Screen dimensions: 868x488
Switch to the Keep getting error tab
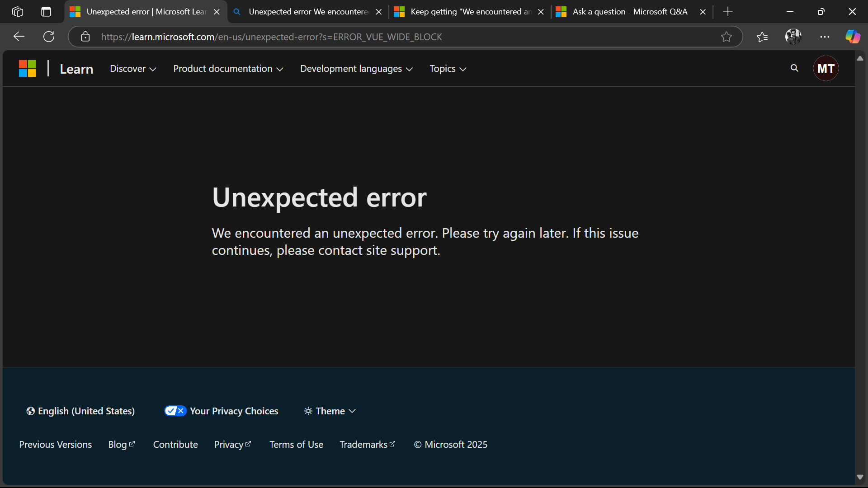click(470, 12)
